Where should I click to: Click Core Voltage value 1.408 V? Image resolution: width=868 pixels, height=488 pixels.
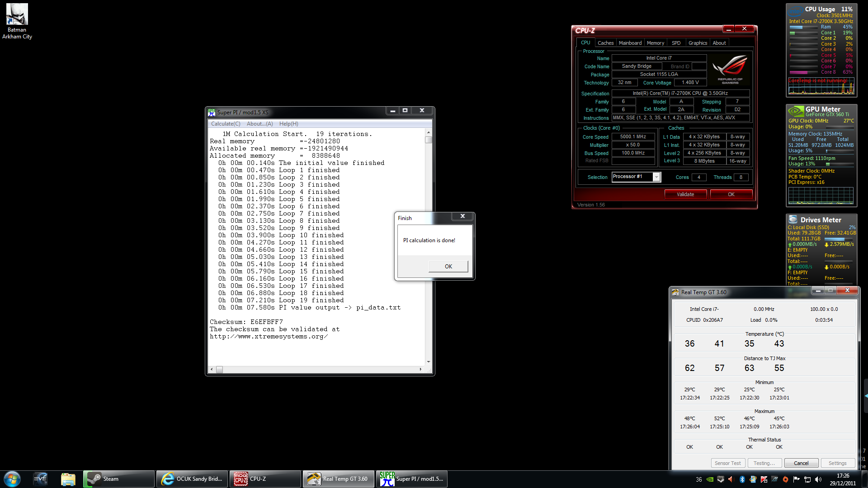pyautogui.click(x=690, y=83)
